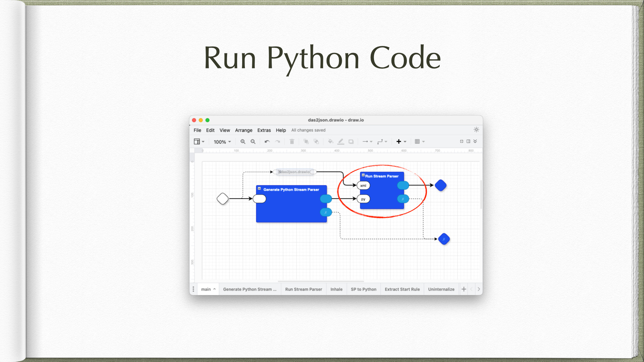This screenshot has height=362, width=644.
Task: Toggle the format panel icon
Action: click(x=468, y=141)
